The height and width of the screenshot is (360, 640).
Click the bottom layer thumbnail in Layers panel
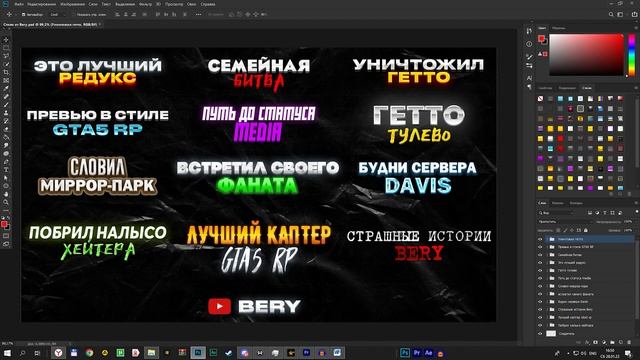551,333
